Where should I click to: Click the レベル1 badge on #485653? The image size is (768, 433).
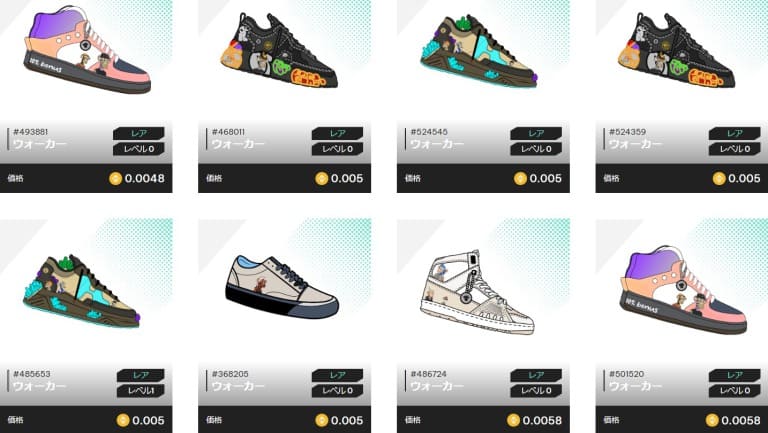pyautogui.click(x=141, y=391)
